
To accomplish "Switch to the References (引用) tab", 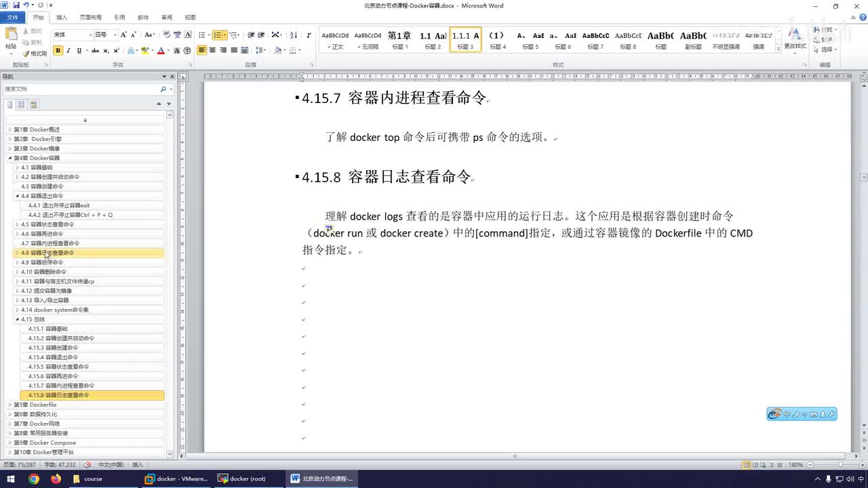I will 119,18.
